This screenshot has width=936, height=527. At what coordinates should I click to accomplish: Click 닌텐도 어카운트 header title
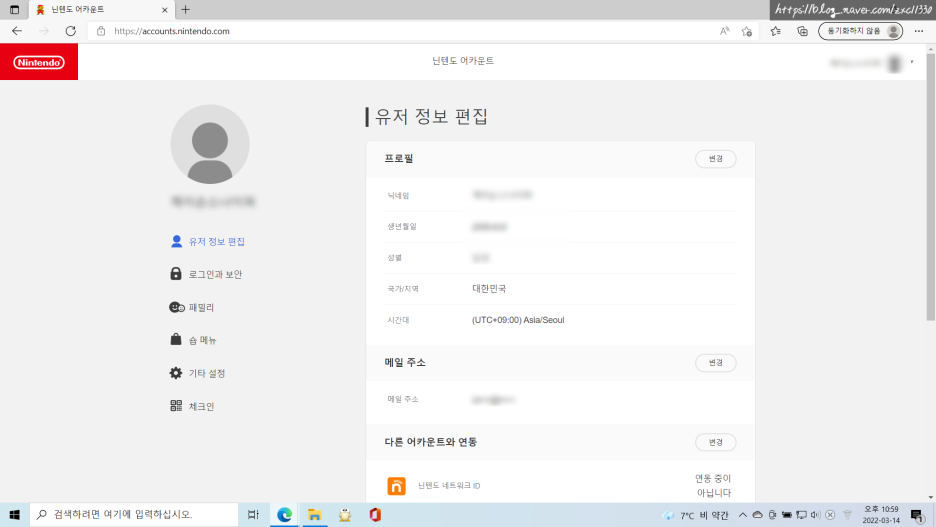(x=463, y=61)
